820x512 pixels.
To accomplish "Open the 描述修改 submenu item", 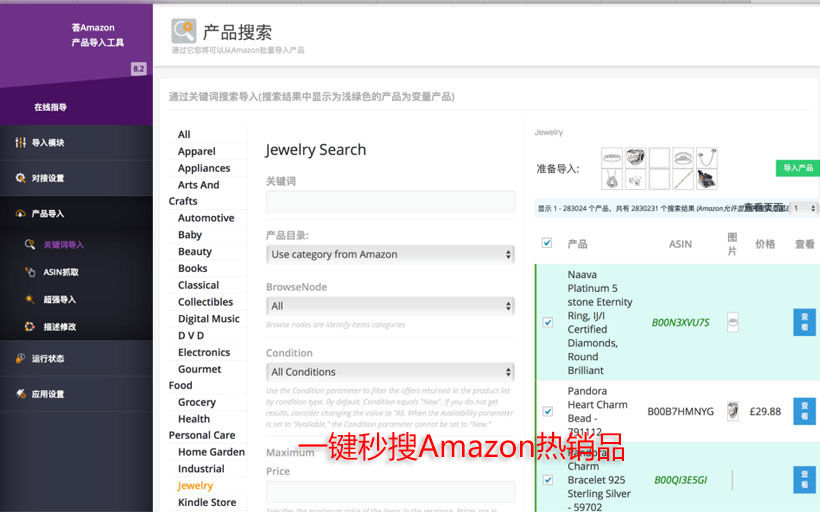I will point(59,326).
